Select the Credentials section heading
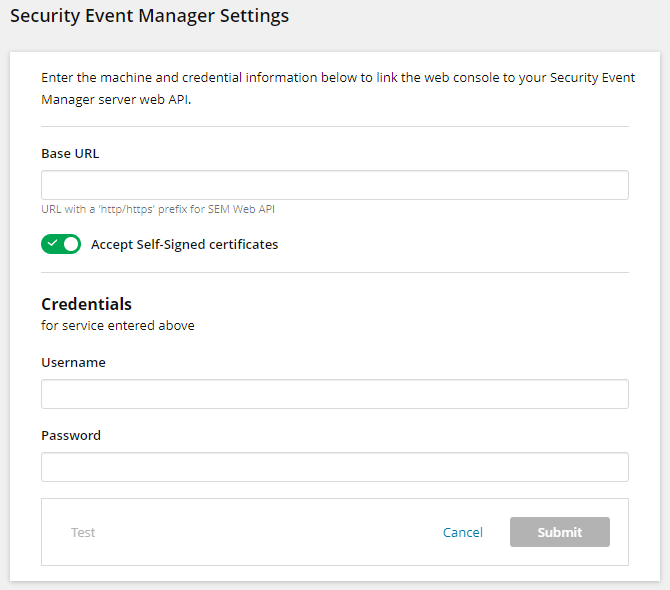670x590 pixels. (86, 304)
